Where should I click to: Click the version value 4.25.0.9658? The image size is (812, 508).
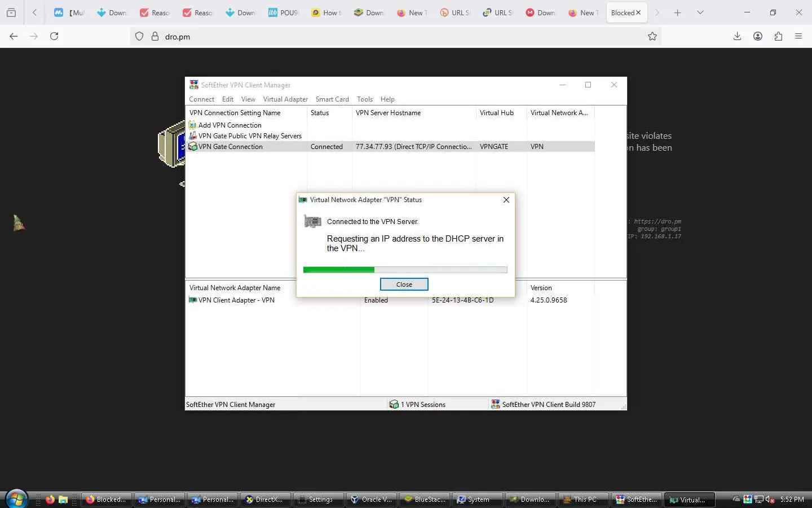pos(549,300)
